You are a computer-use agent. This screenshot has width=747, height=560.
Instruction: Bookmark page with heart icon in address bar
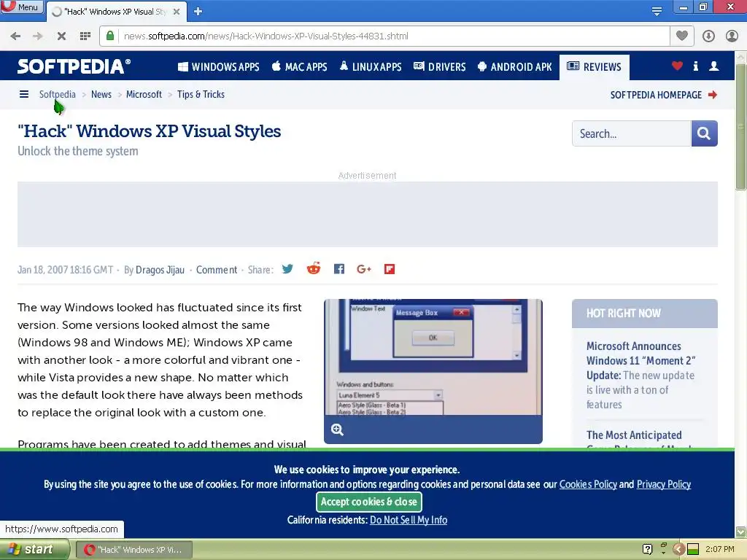682,36
